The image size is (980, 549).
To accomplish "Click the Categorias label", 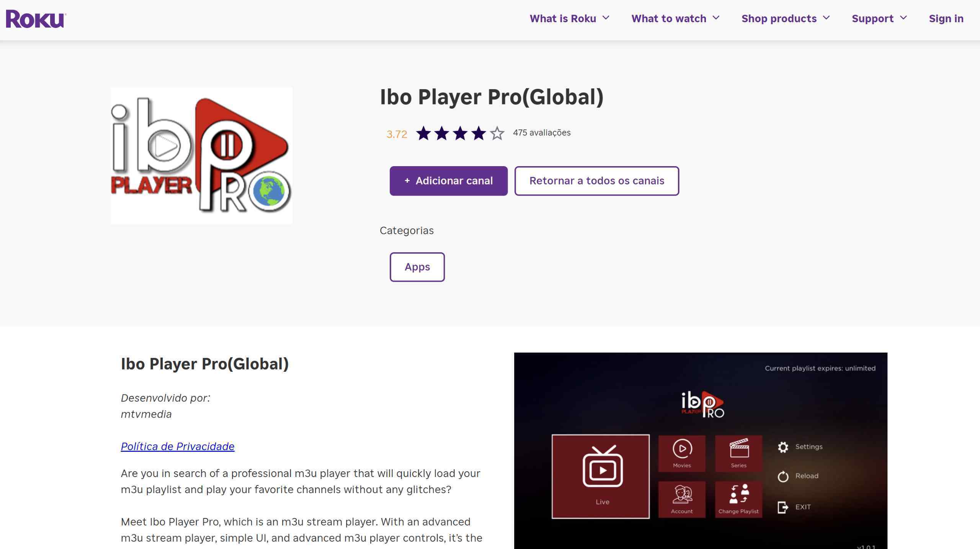I will point(407,230).
